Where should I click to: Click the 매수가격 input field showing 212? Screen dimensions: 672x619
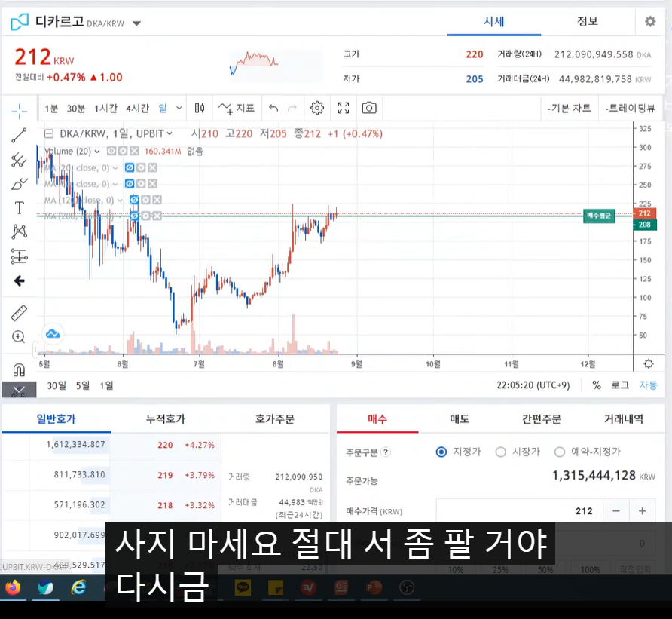click(x=519, y=511)
